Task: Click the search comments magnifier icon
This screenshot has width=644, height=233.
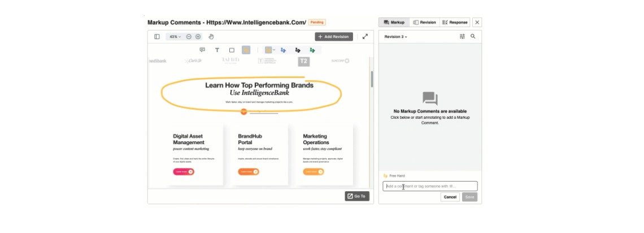Action: pos(473,36)
